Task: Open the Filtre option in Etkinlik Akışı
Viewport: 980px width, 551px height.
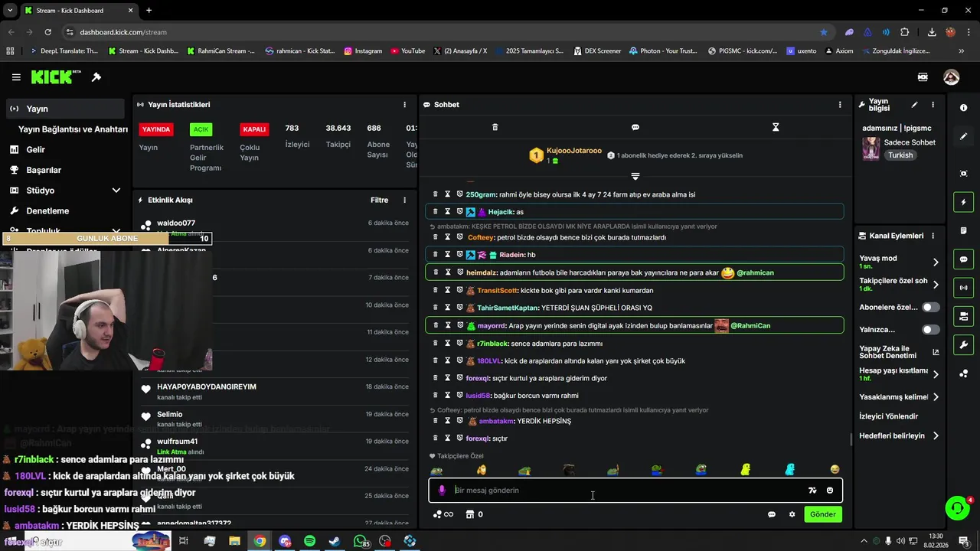Action: coord(380,201)
